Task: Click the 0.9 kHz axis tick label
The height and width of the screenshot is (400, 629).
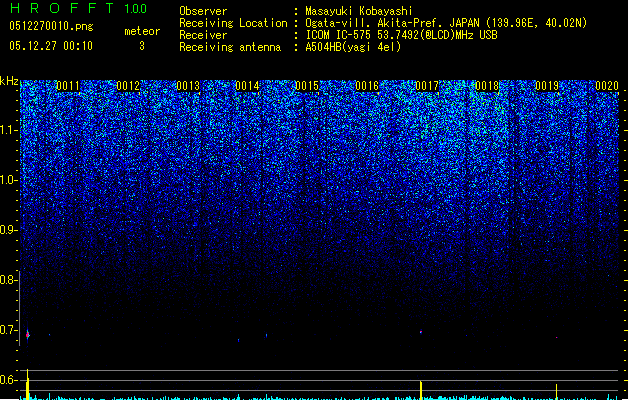Action: 9,230
